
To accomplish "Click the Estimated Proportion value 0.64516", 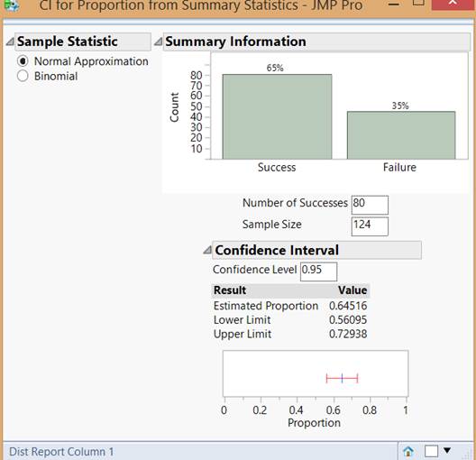I will coord(348,306).
